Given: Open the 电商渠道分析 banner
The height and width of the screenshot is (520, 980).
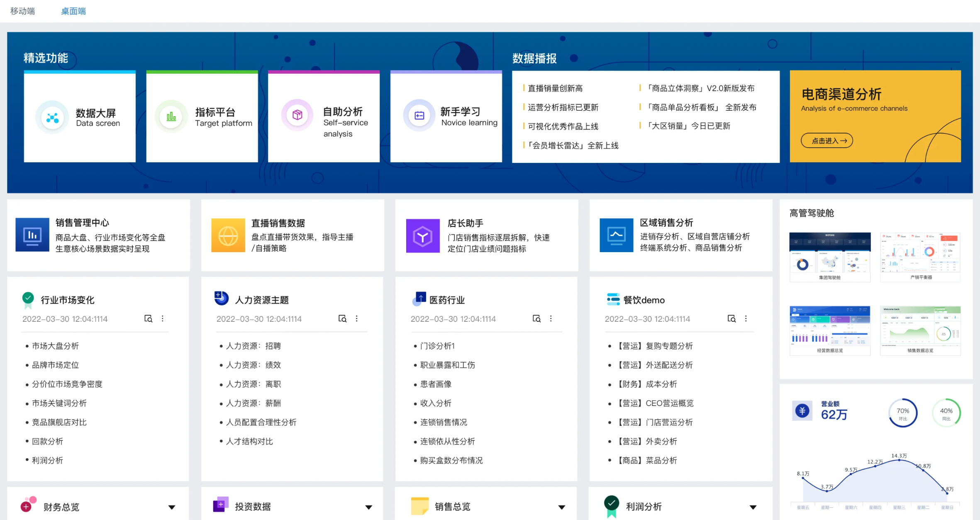Looking at the screenshot, I should (875, 117).
